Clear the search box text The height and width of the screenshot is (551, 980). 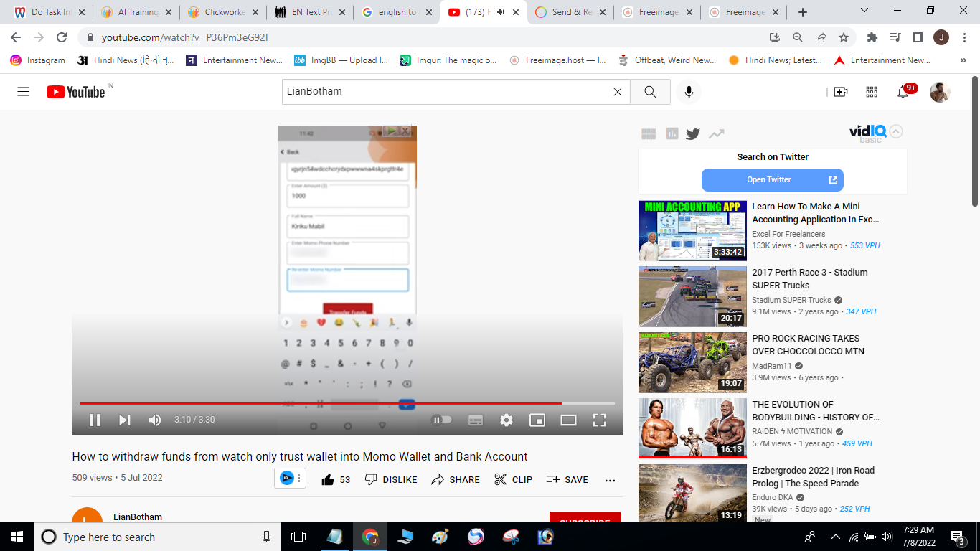pos(617,92)
